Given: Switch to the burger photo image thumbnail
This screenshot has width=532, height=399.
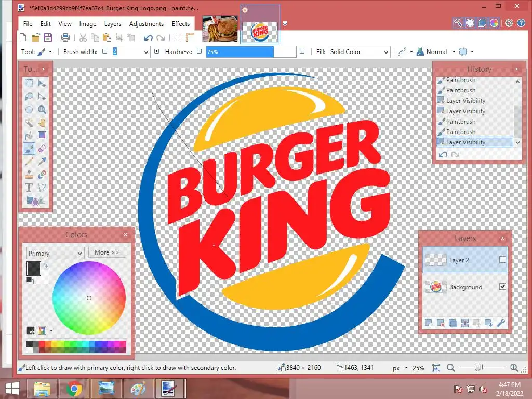Looking at the screenshot, I should click(x=220, y=29).
